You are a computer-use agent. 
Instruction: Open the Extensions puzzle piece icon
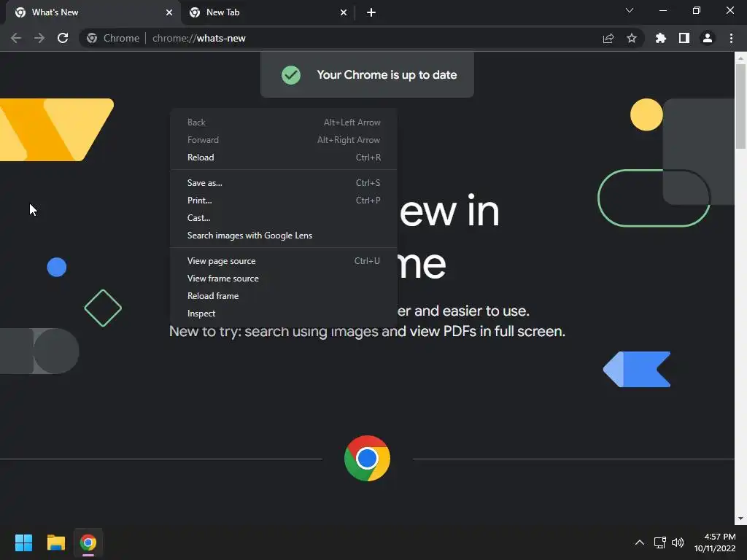coord(661,38)
